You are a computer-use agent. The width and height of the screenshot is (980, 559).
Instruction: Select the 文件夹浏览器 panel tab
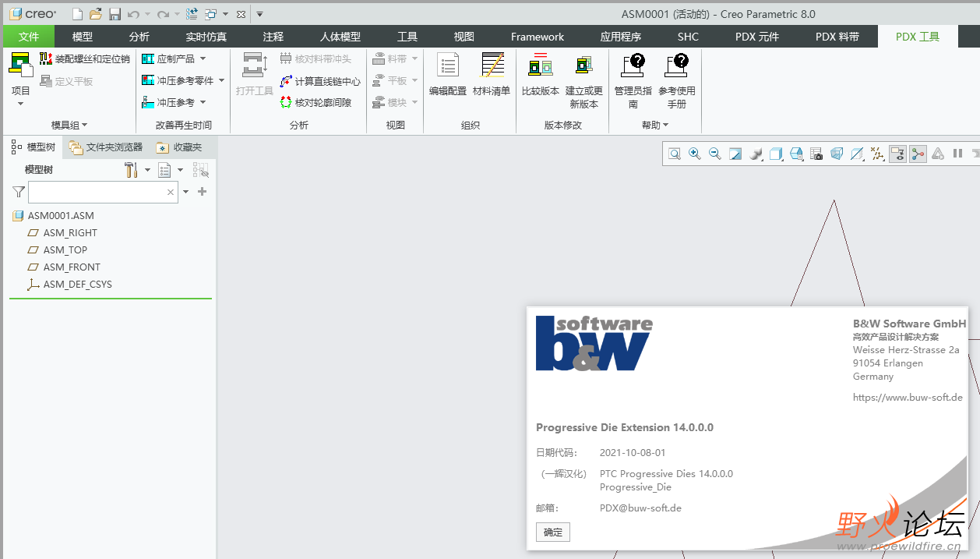point(106,147)
